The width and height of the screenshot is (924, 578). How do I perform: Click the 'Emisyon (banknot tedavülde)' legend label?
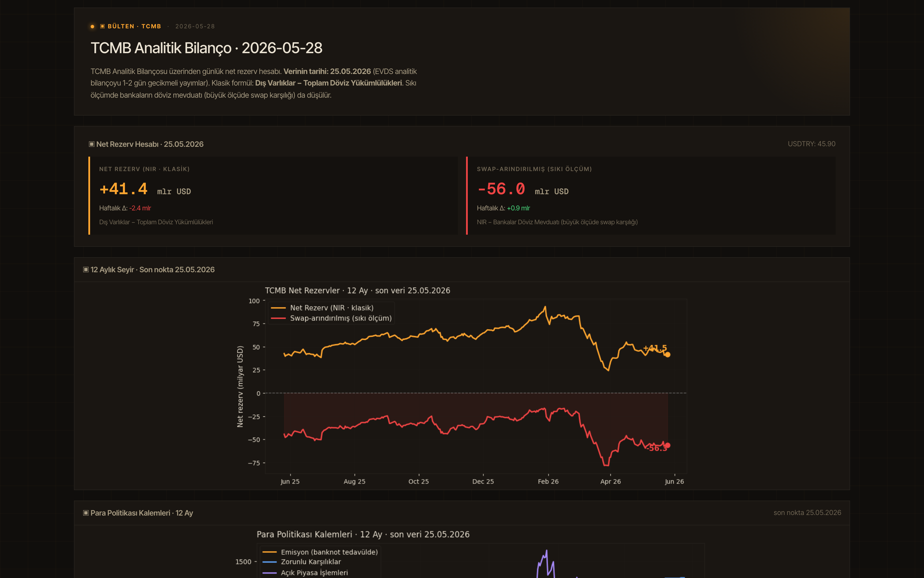(x=329, y=552)
